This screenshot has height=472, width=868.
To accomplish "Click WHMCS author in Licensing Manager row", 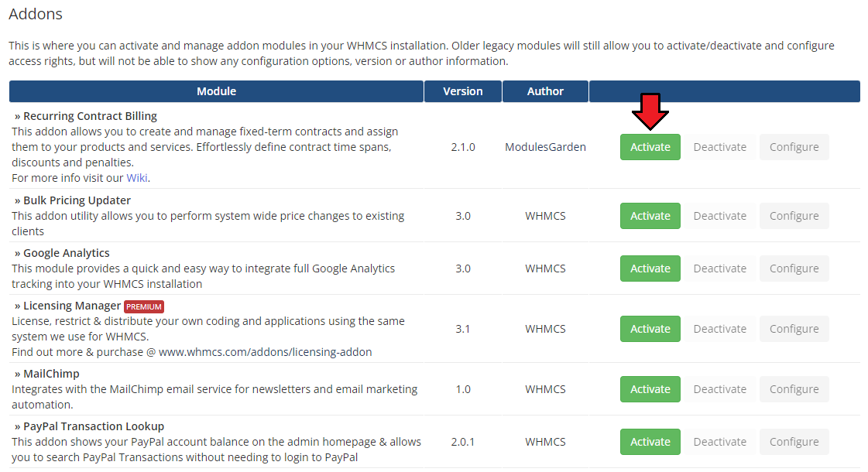I will 545,329.
